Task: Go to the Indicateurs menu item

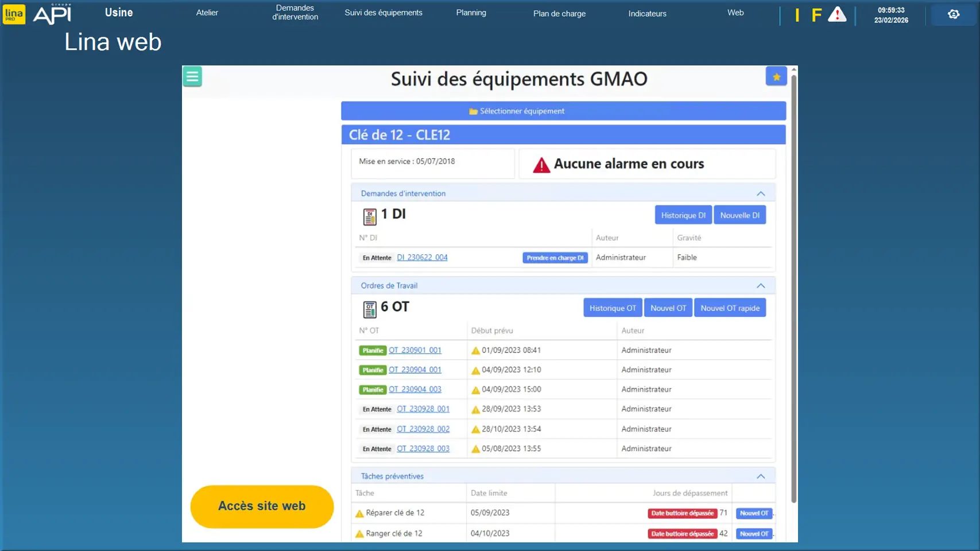Action: pos(647,13)
